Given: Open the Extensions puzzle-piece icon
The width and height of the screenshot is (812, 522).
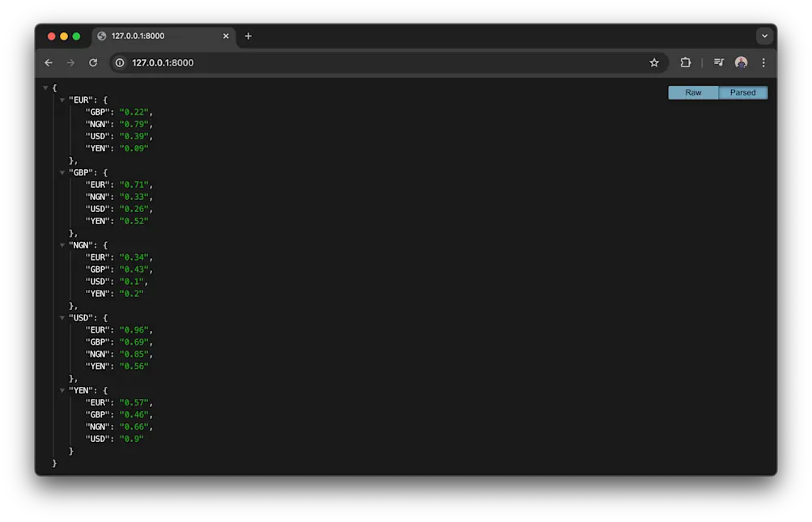Looking at the screenshot, I should [x=687, y=62].
